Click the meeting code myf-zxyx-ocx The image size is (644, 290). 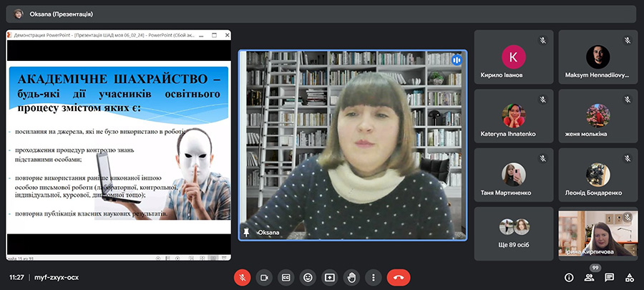pyautogui.click(x=57, y=278)
